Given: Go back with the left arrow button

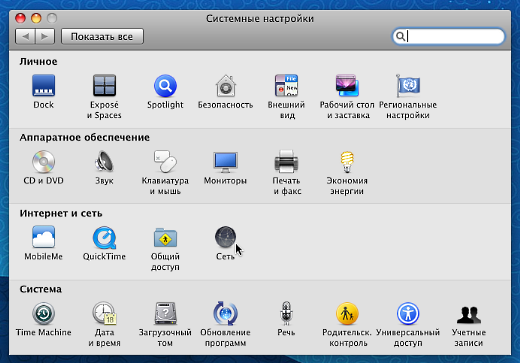Looking at the screenshot, I should pyautogui.click(x=25, y=36).
